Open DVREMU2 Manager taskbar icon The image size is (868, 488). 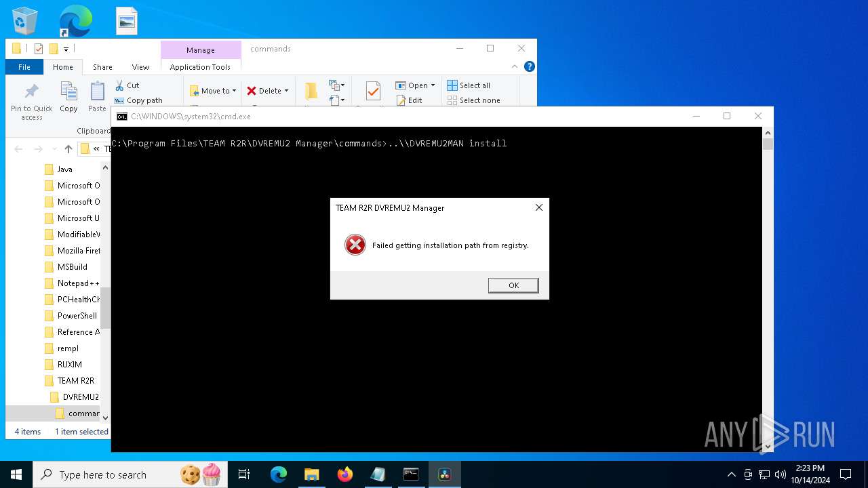[445, 474]
